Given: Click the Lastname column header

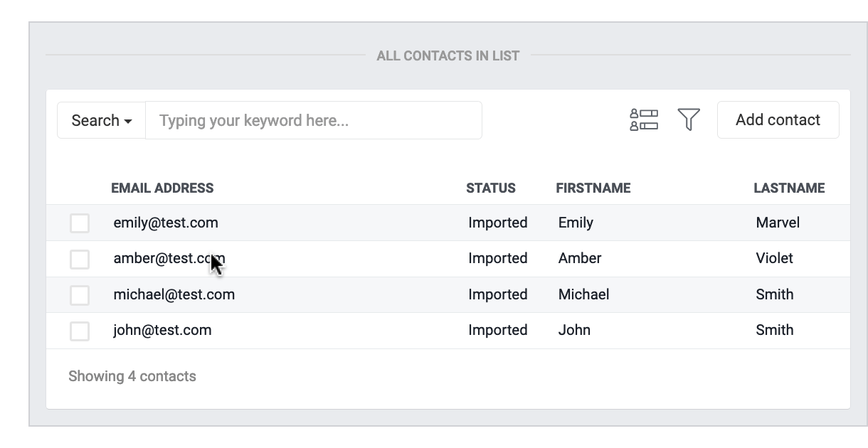Looking at the screenshot, I should pyautogui.click(x=789, y=188).
